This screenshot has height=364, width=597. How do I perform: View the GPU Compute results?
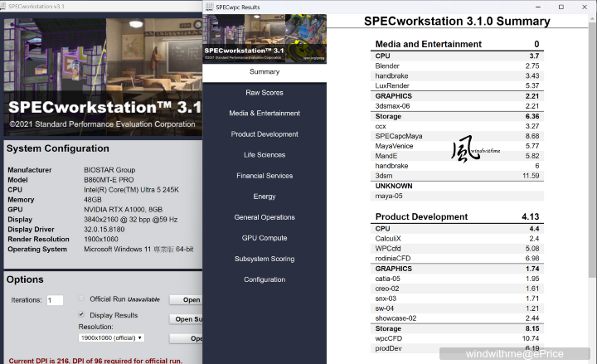pos(265,238)
